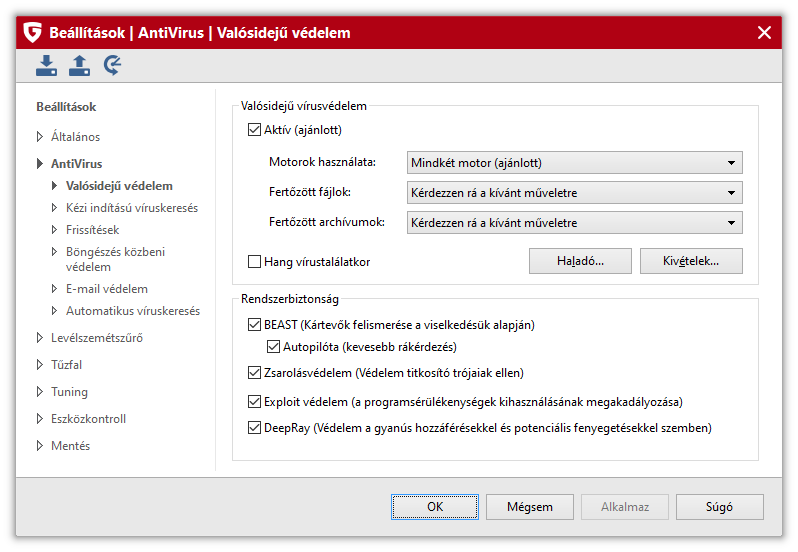Open help with the Súgó button
The image size is (798, 552).
720,507
